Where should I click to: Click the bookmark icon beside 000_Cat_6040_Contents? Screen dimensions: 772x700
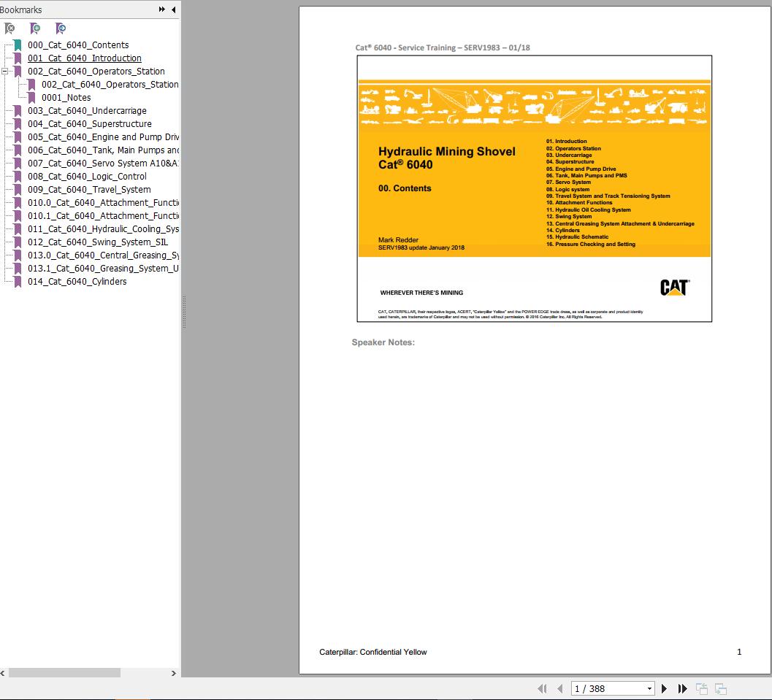[x=18, y=45]
